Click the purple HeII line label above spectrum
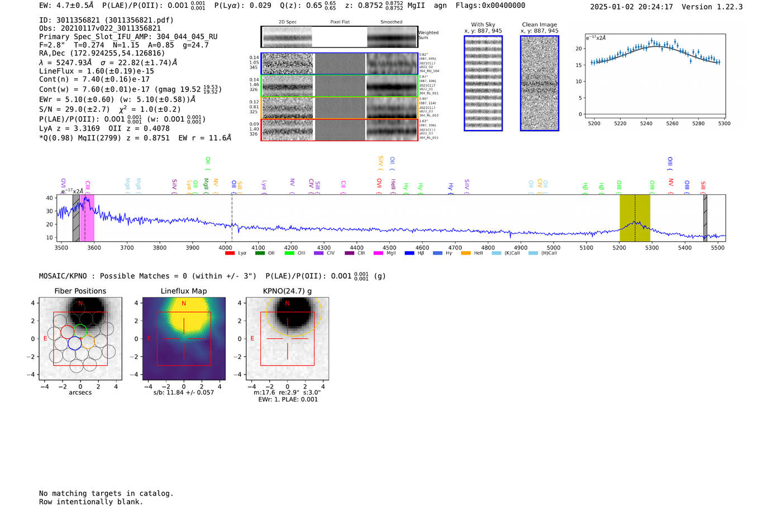 point(393,185)
